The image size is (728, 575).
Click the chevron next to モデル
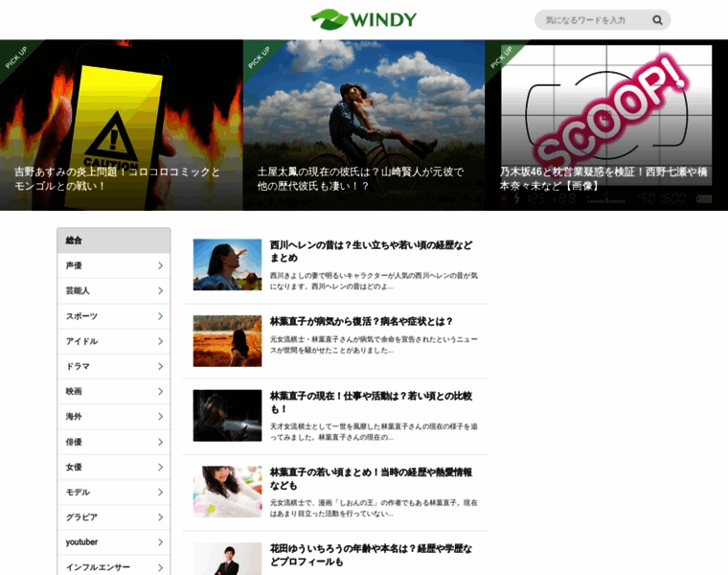click(161, 493)
